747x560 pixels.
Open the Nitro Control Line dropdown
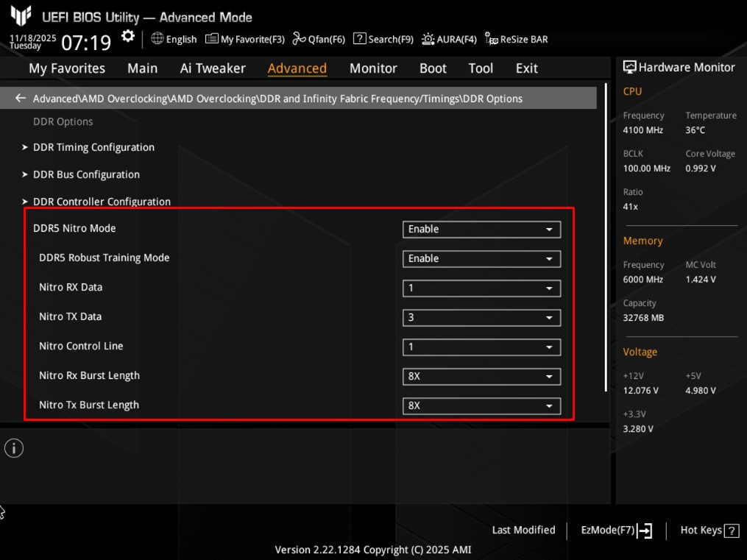[x=481, y=347]
